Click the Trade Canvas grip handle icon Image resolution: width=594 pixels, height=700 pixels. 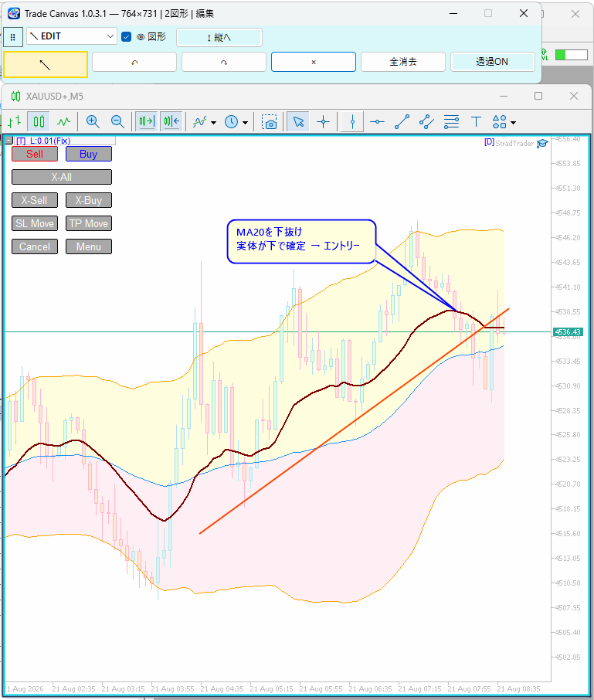click(13, 37)
